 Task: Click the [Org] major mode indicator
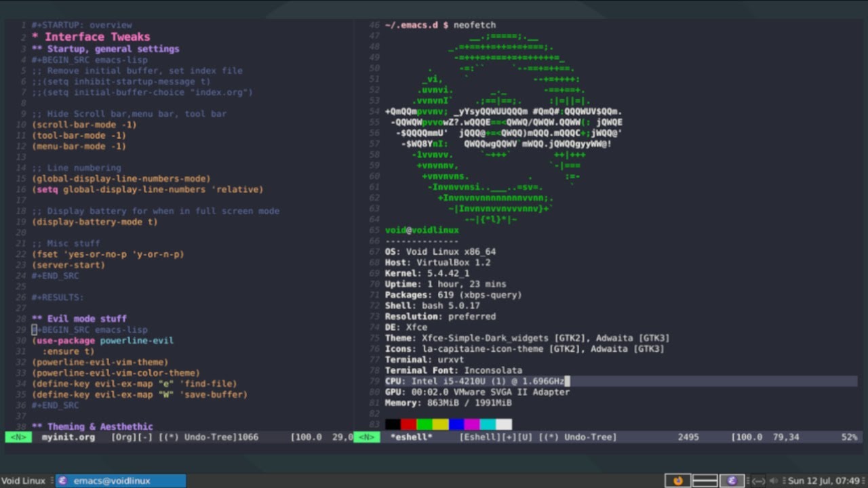coord(124,437)
